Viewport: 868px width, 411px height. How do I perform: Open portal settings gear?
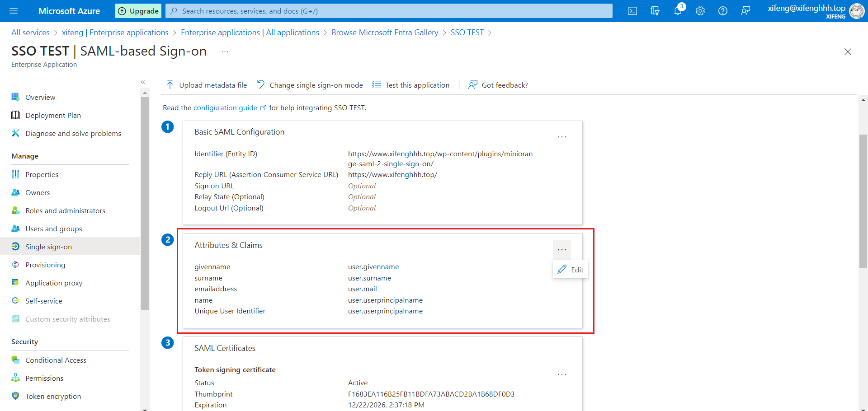click(x=700, y=11)
